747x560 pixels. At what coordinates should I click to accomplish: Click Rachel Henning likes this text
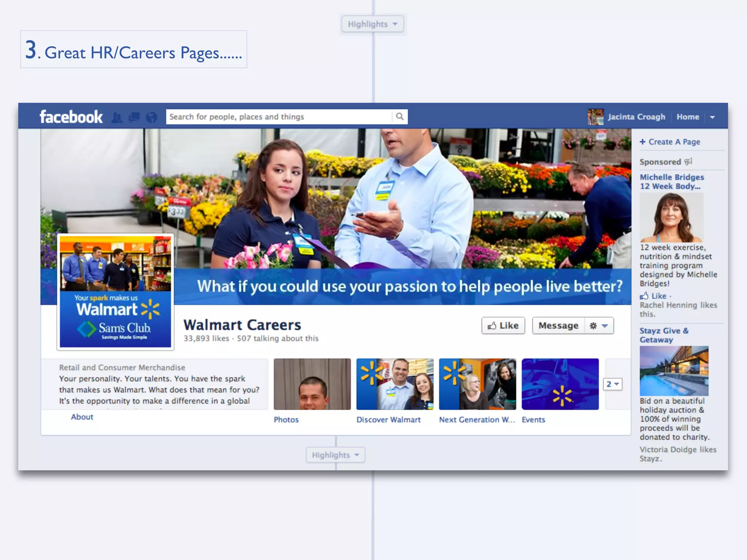tap(678, 310)
